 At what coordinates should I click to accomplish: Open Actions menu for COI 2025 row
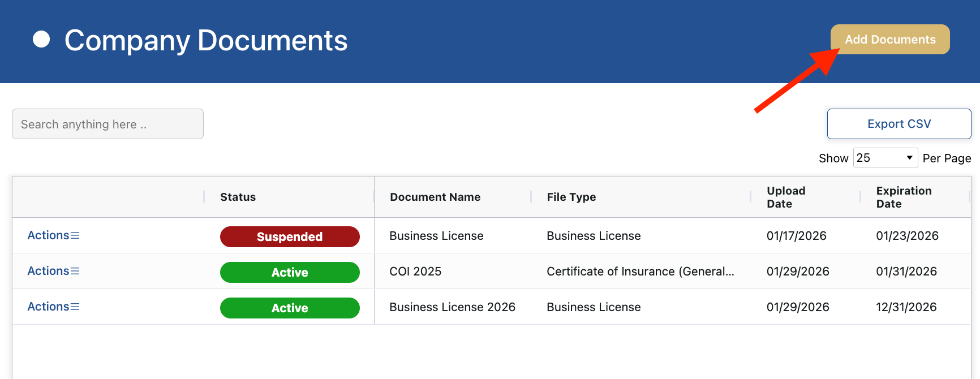click(x=49, y=271)
